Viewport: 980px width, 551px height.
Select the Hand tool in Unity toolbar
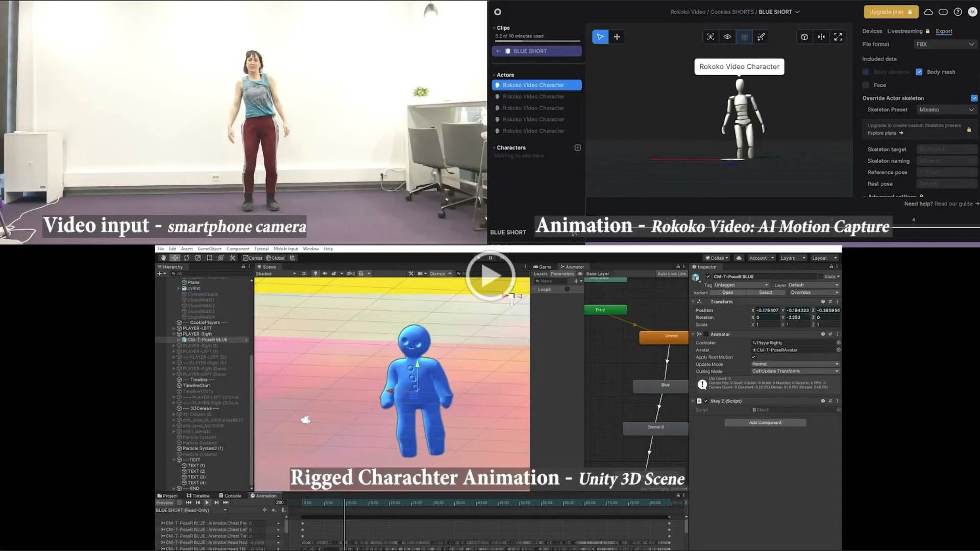tap(163, 258)
